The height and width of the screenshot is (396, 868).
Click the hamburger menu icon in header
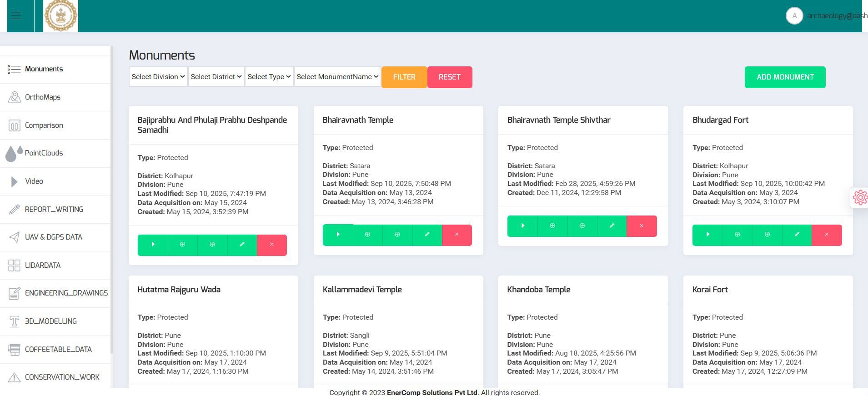[x=16, y=16]
